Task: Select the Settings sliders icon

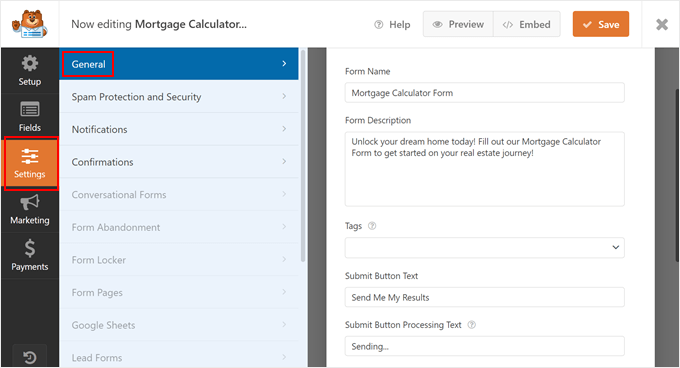Action: click(x=29, y=156)
